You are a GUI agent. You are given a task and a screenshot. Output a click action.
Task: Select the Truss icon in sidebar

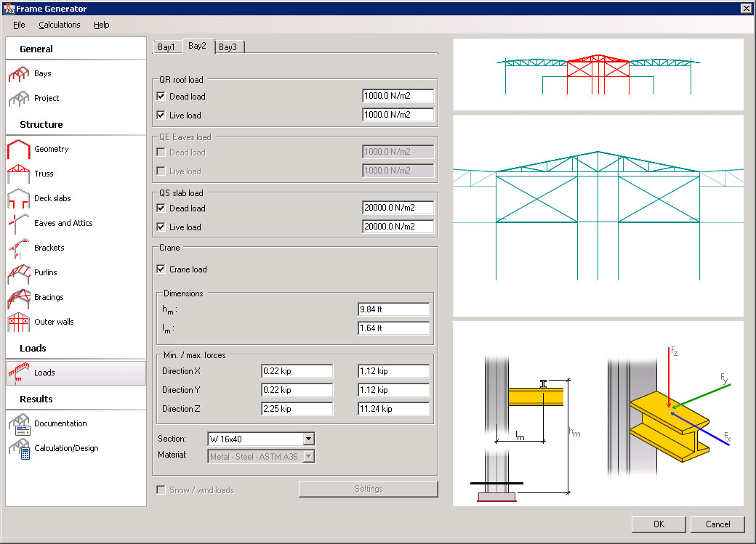[18, 174]
